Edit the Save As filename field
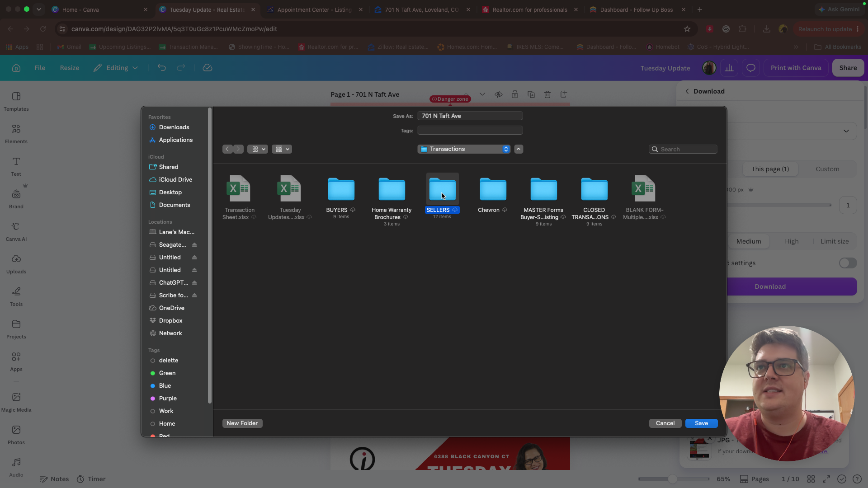 tap(470, 116)
